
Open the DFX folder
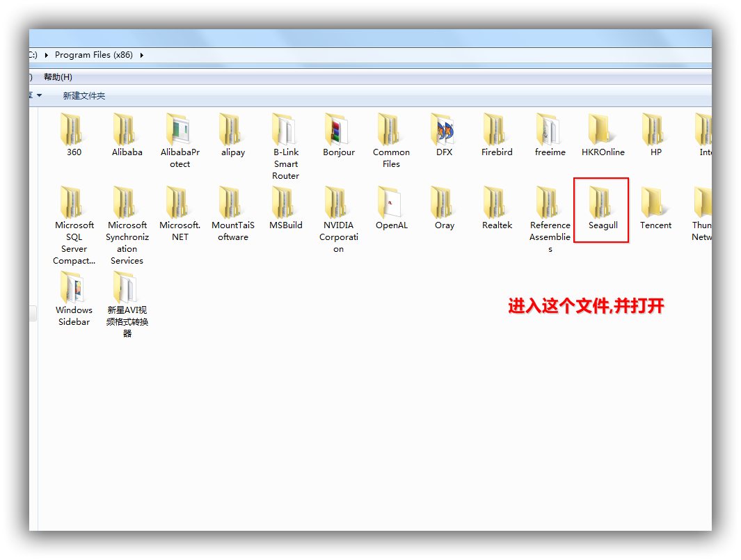(444, 130)
